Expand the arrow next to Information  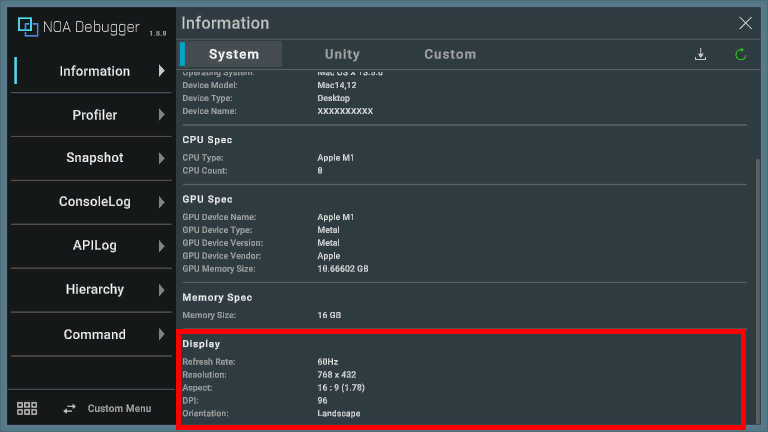tap(162, 71)
